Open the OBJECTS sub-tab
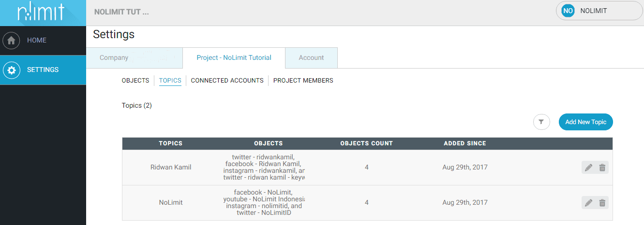644x225 pixels. (135, 81)
